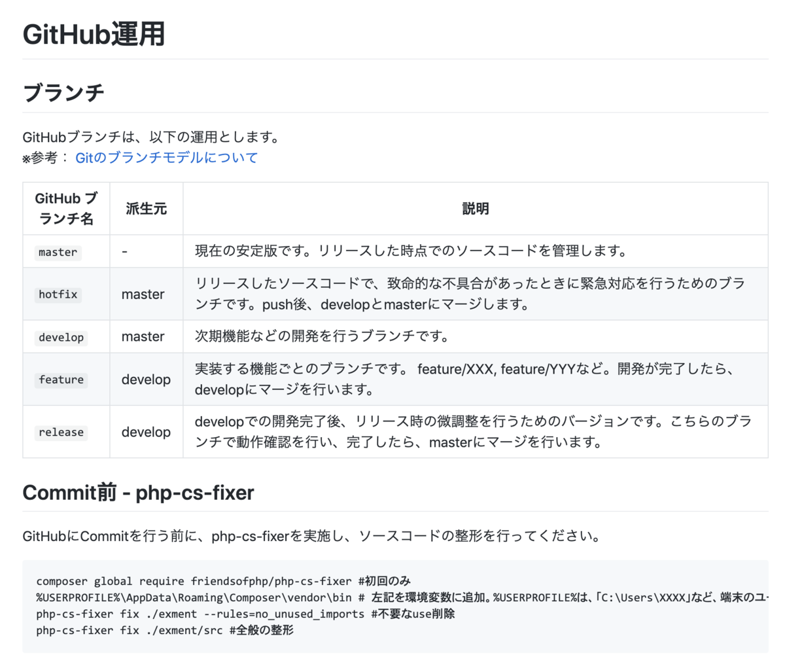
Task: Click the ブランチ section heading
Action: coord(63,92)
